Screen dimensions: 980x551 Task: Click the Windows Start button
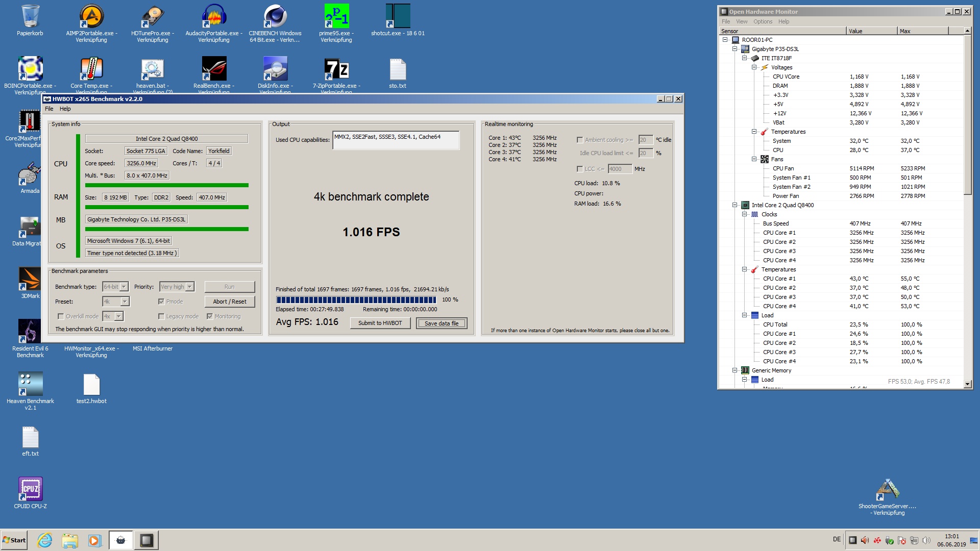point(14,540)
